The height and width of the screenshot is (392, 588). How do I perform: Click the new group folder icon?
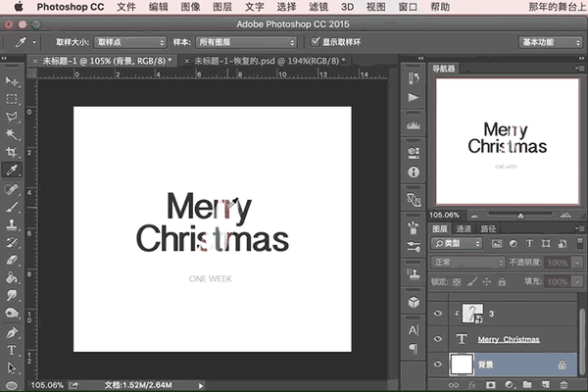point(527,384)
